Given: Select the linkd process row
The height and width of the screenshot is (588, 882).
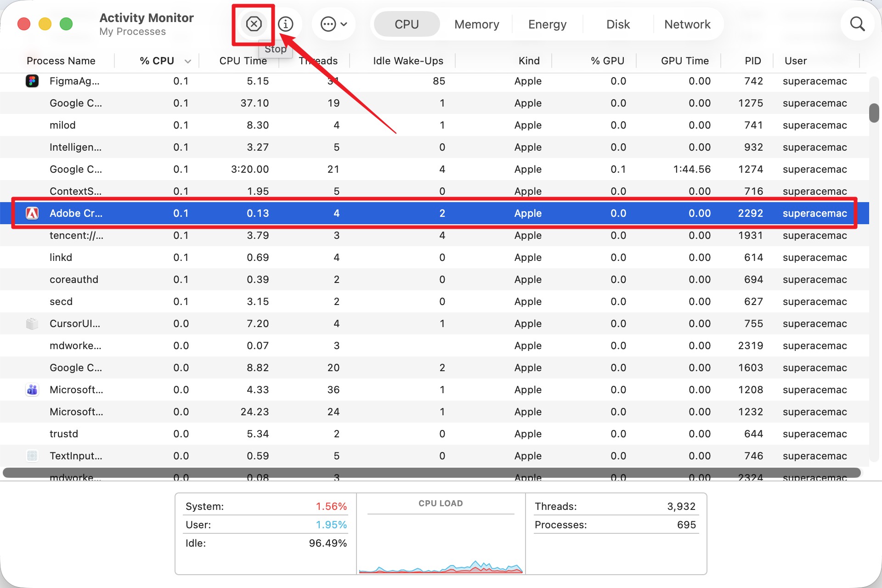Looking at the screenshot, I should point(435,257).
